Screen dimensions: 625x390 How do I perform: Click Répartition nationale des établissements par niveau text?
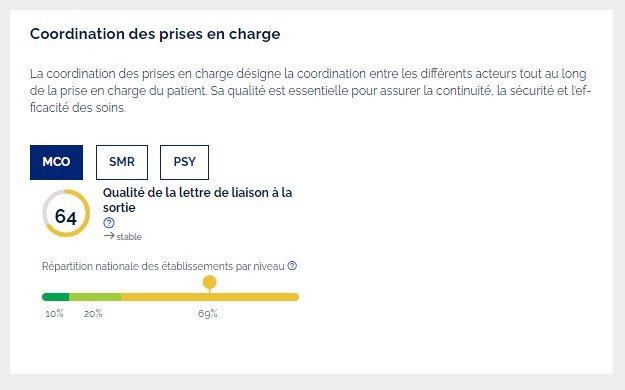(163, 266)
